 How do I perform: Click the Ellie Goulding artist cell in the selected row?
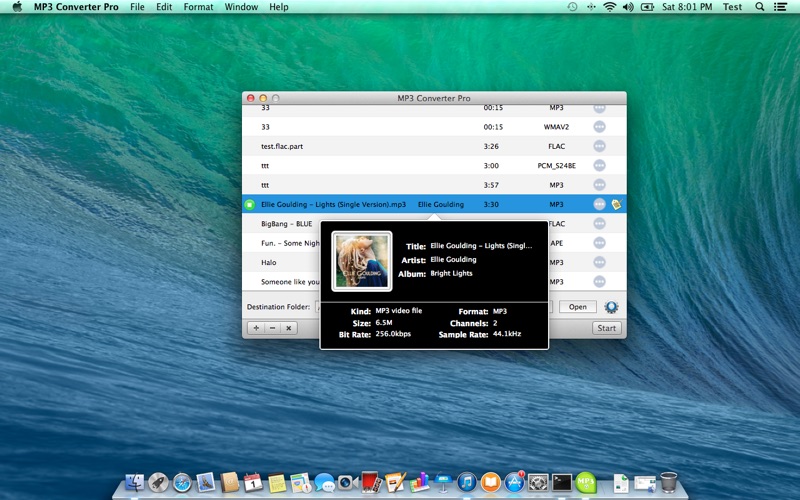[441, 204]
